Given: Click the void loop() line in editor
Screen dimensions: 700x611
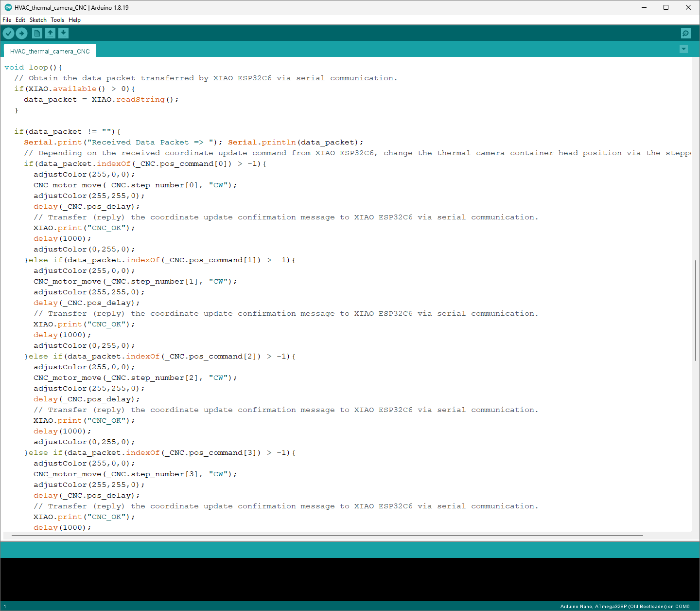Looking at the screenshot, I should (x=33, y=68).
